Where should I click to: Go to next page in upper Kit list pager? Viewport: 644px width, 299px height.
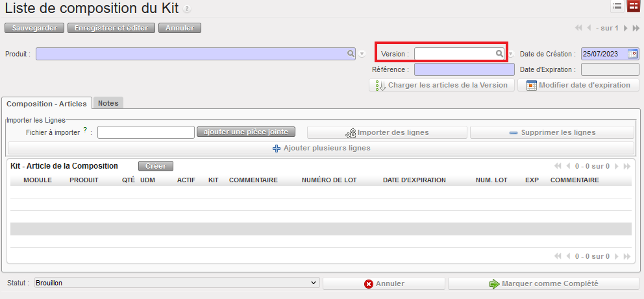coord(617,166)
